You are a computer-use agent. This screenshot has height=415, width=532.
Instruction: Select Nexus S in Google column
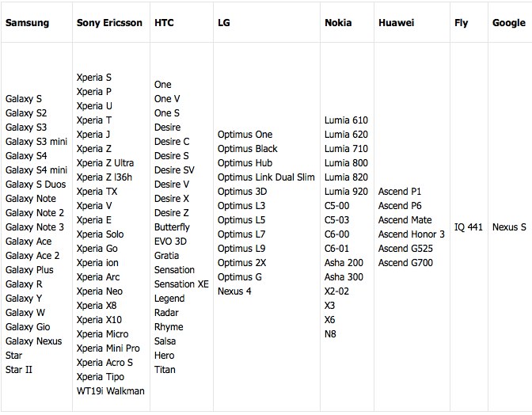509,227
